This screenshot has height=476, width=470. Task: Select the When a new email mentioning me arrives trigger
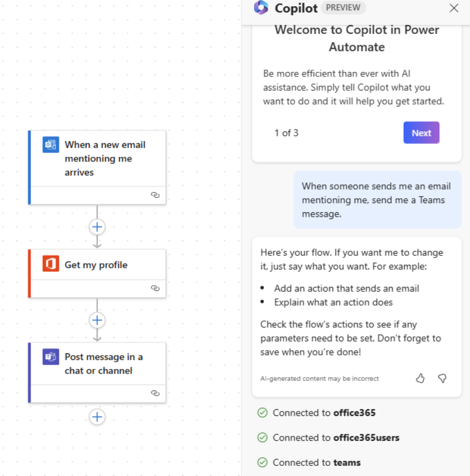(x=105, y=158)
